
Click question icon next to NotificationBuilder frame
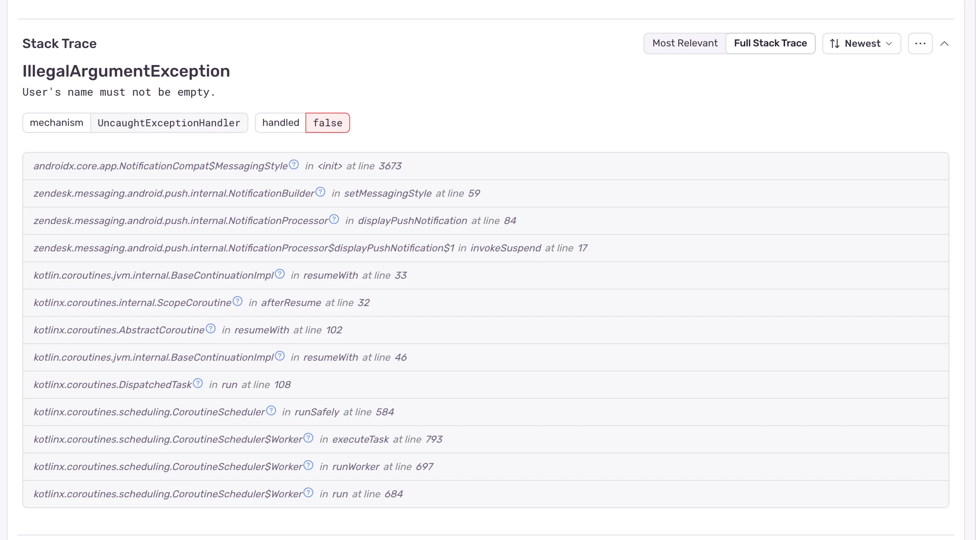point(320,192)
